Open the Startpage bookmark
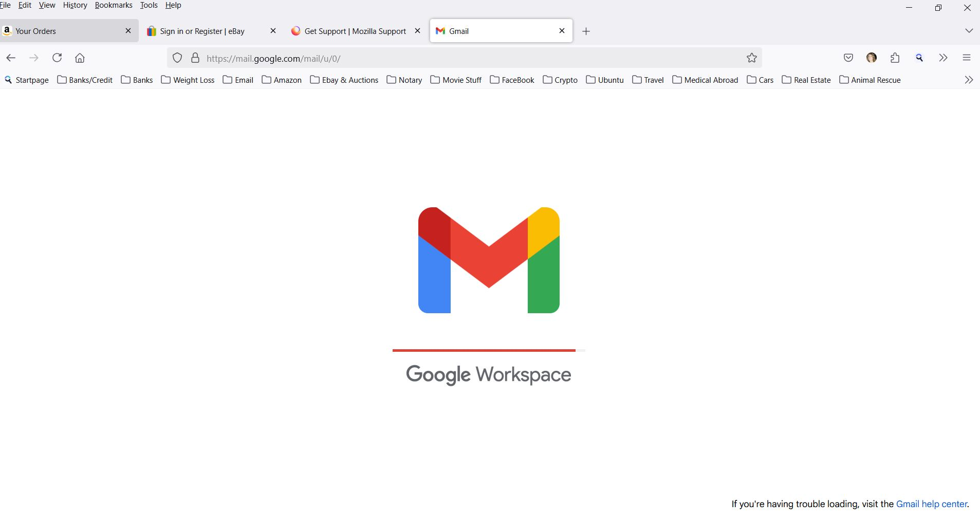 (27, 80)
